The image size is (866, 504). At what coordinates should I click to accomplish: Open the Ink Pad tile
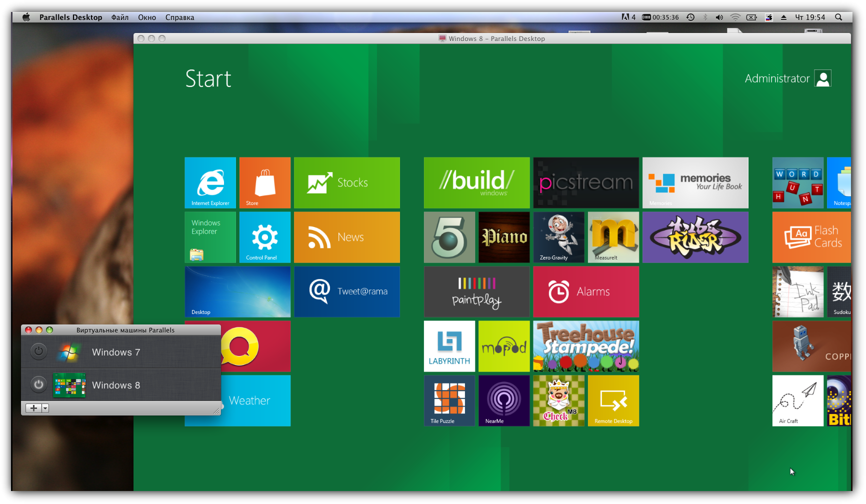point(797,291)
